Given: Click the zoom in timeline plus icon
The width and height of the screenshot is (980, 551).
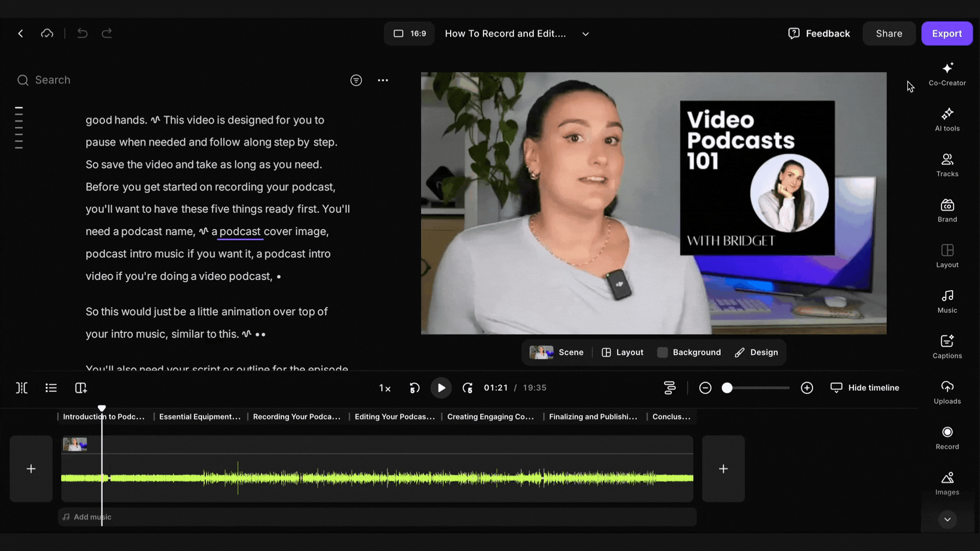Looking at the screenshot, I should coord(806,388).
